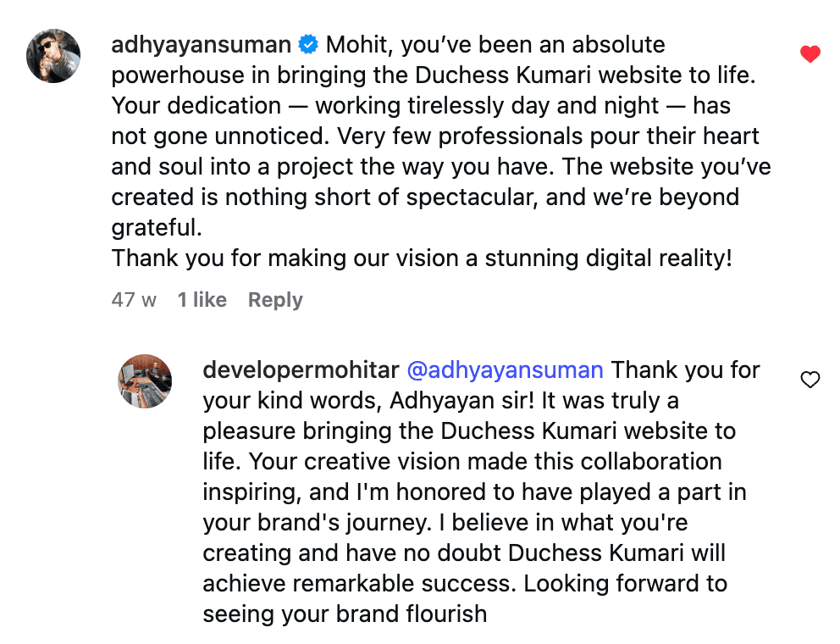Click the blue verified badge next to adhyayansuman
This screenshot has height=644, width=840.
tap(310, 44)
